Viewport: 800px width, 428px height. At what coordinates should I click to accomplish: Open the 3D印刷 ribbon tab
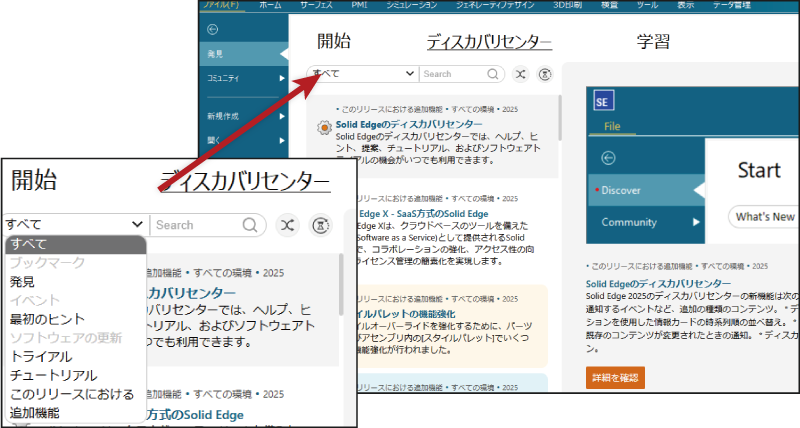pyautogui.click(x=567, y=5)
